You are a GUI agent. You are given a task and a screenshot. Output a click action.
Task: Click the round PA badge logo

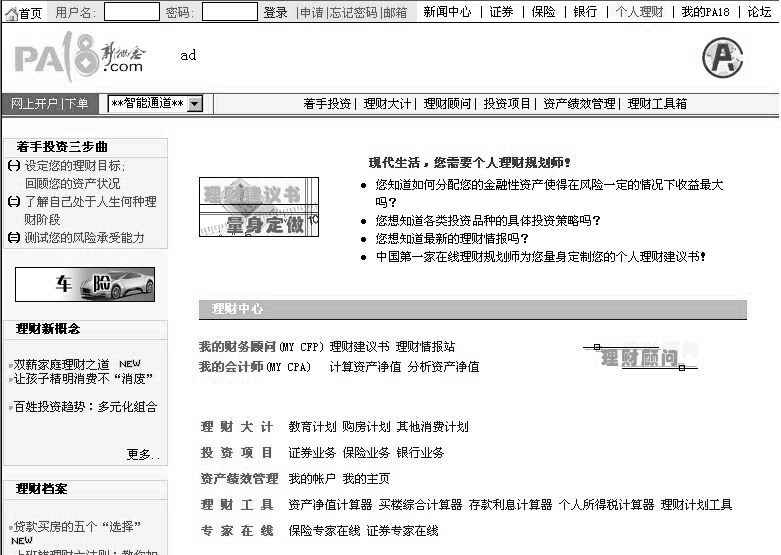[x=722, y=58]
